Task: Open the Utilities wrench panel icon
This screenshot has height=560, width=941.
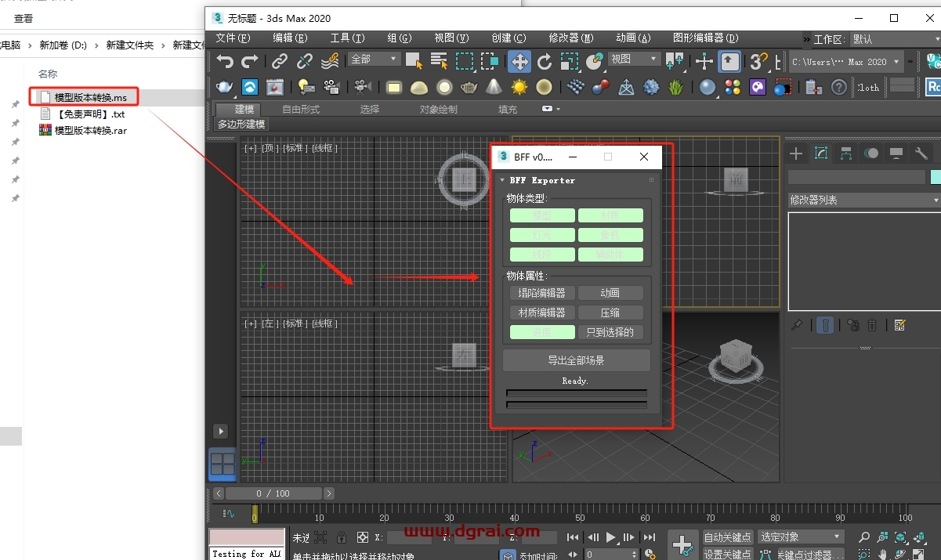Action: click(921, 154)
